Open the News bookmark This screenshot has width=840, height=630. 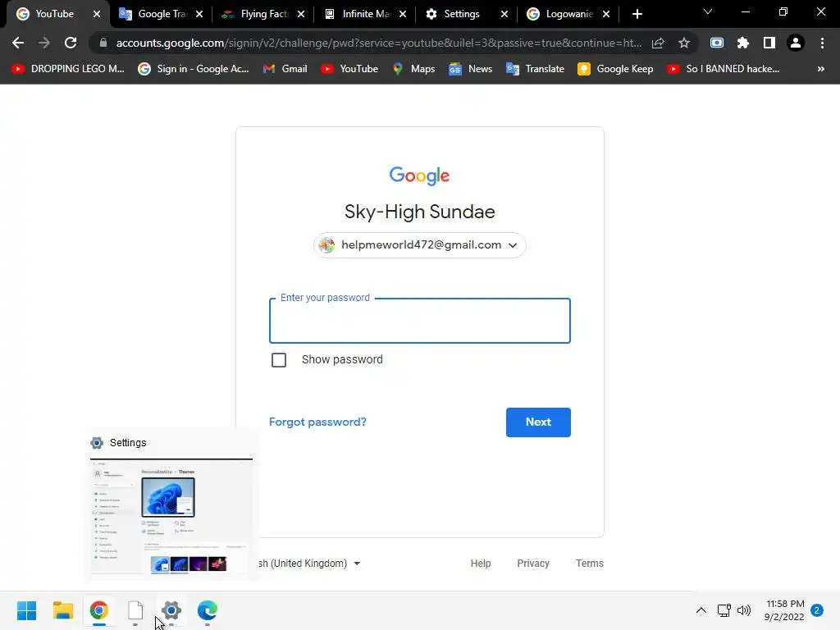coord(470,69)
